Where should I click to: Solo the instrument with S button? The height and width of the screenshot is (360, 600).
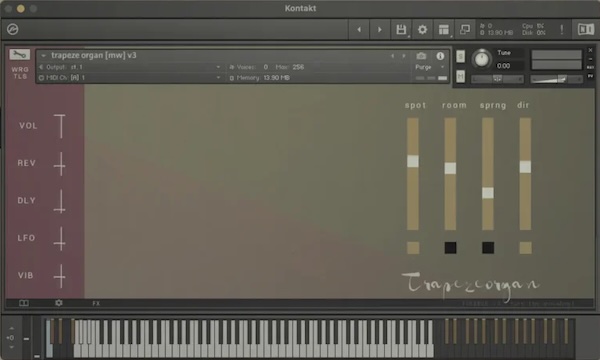(461, 57)
